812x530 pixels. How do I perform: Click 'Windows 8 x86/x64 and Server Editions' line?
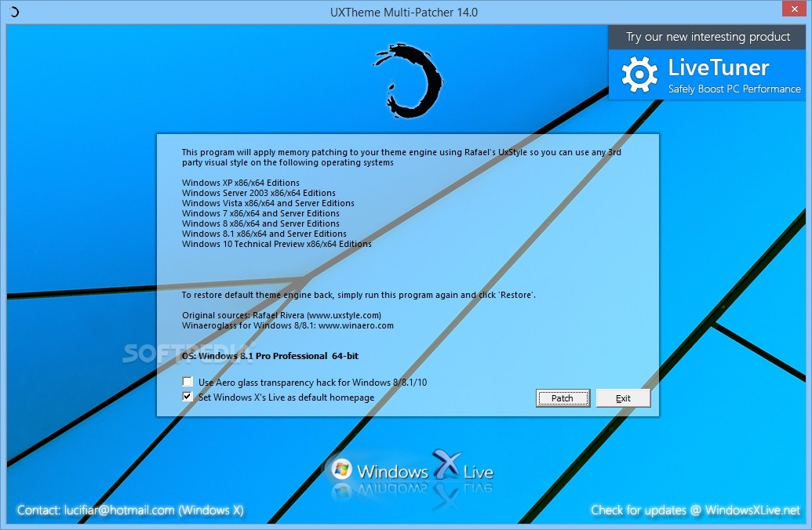260,223
